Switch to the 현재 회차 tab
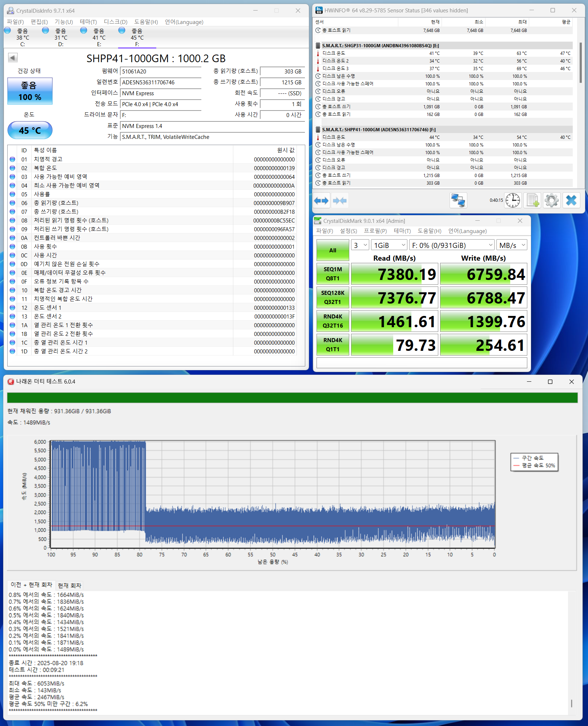588x726 pixels. coord(69,585)
